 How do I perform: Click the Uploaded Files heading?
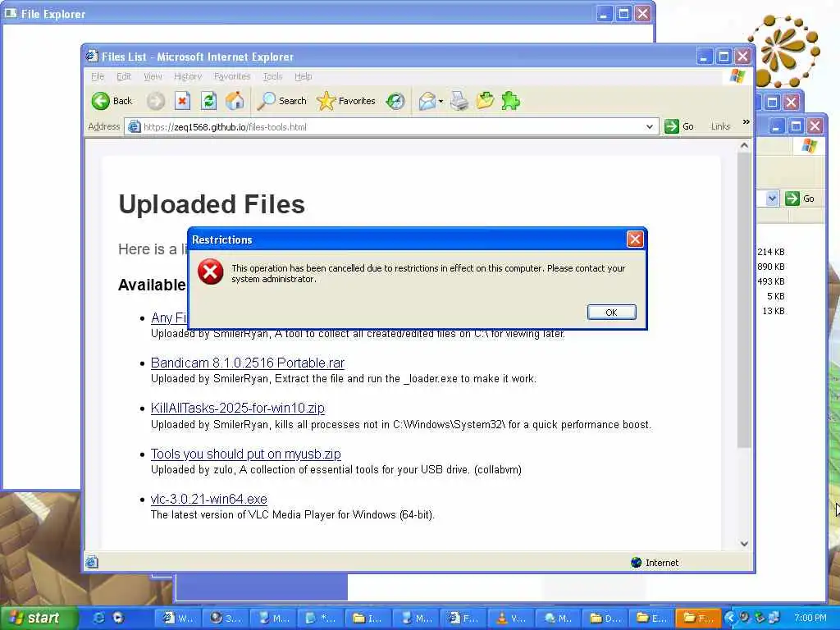(212, 204)
